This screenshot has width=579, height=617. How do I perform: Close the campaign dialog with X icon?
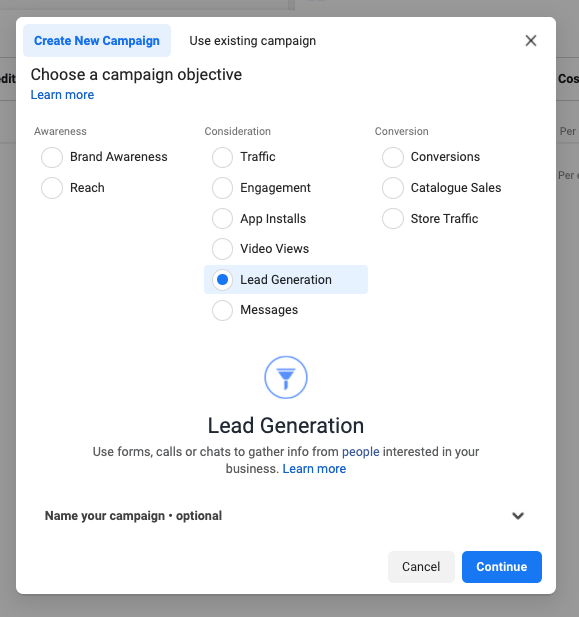pyautogui.click(x=531, y=41)
